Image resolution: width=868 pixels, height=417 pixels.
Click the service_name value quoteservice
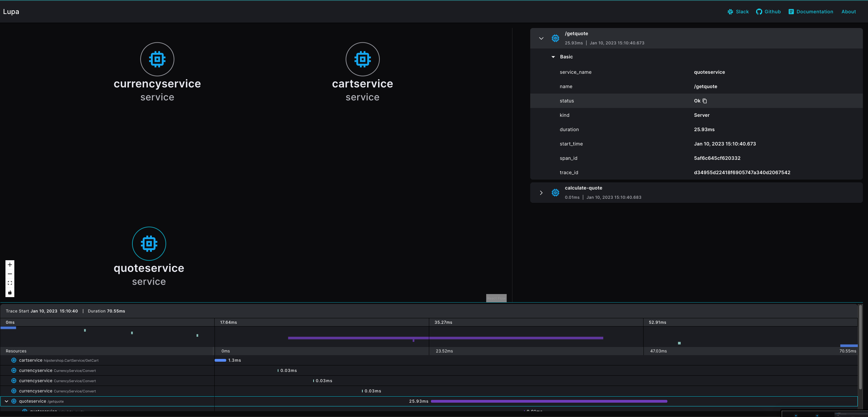(x=709, y=72)
